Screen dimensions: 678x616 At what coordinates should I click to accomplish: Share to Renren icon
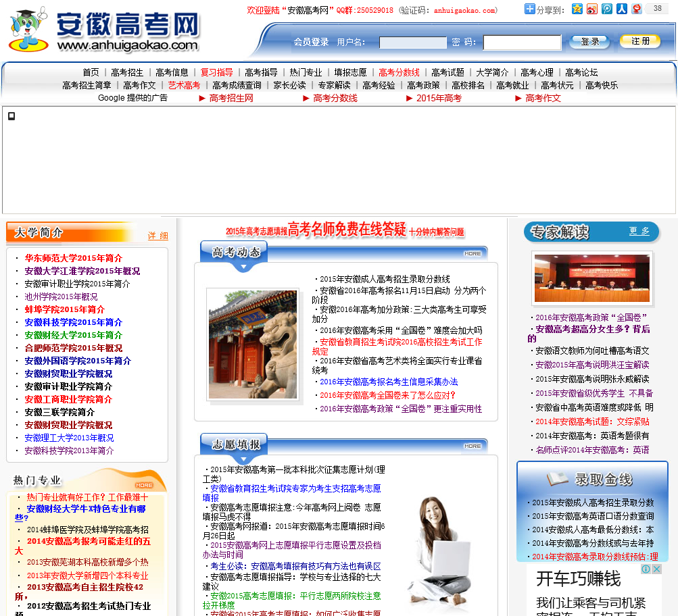(x=622, y=9)
